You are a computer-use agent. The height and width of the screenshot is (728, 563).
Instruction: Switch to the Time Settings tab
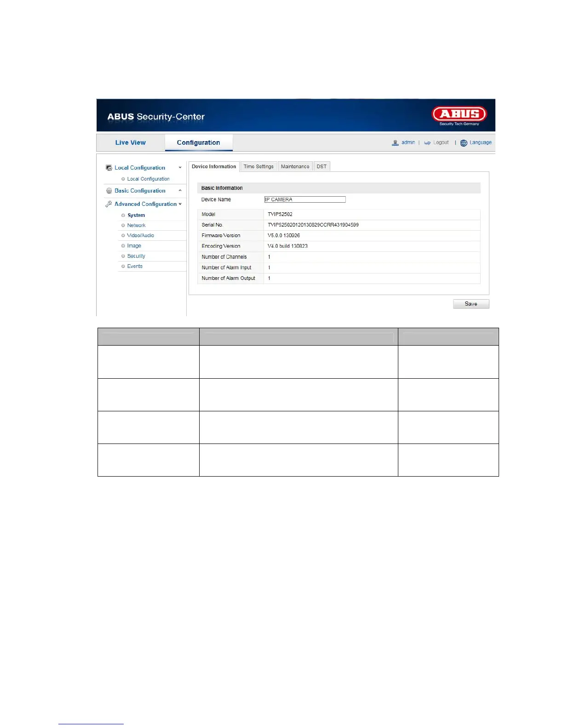(259, 166)
